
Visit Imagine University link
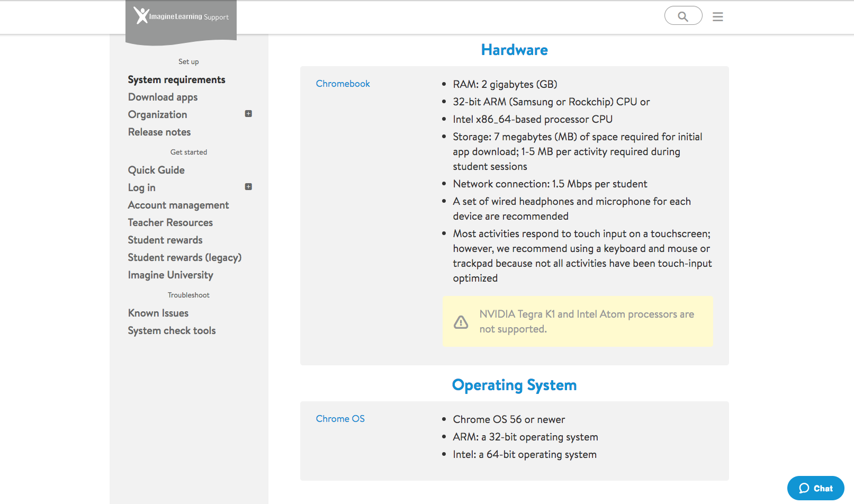coord(170,275)
